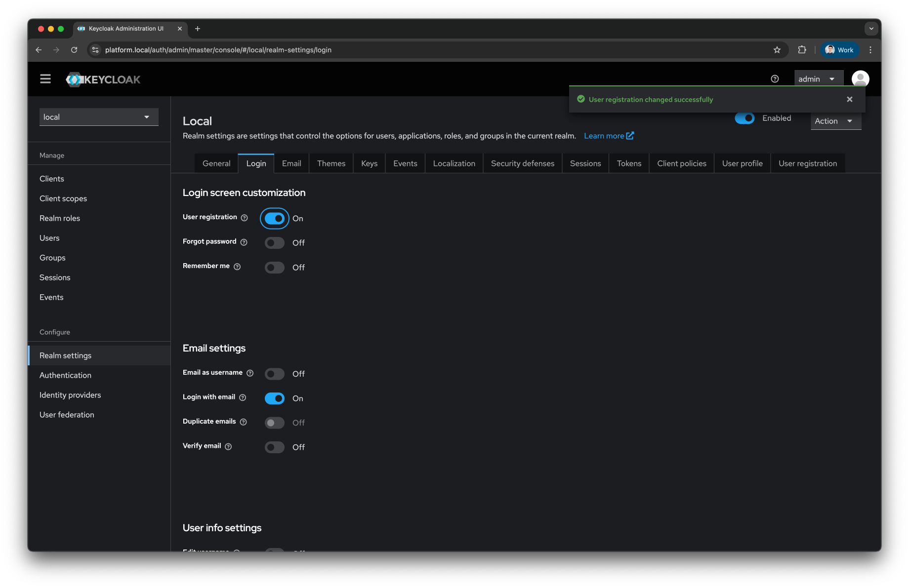This screenshot has width=909, height=588.
Task: Open the help icon in the header
Action: coord(774,78)
